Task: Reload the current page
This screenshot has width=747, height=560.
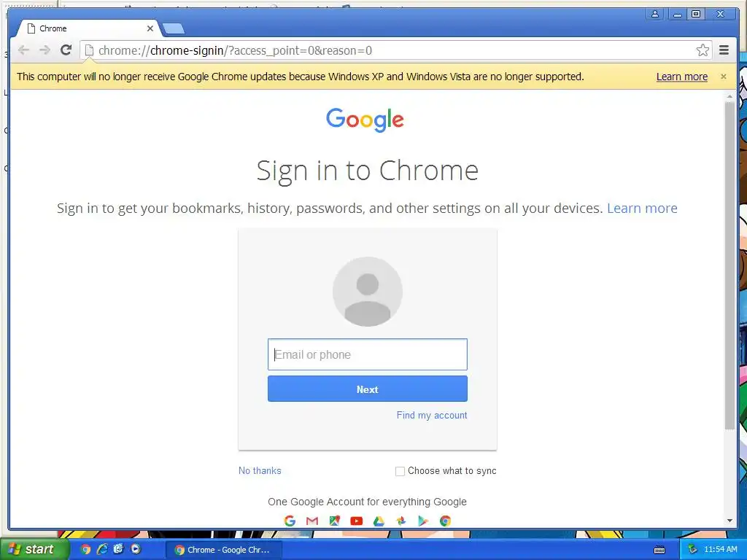Action: pos(66,50)
